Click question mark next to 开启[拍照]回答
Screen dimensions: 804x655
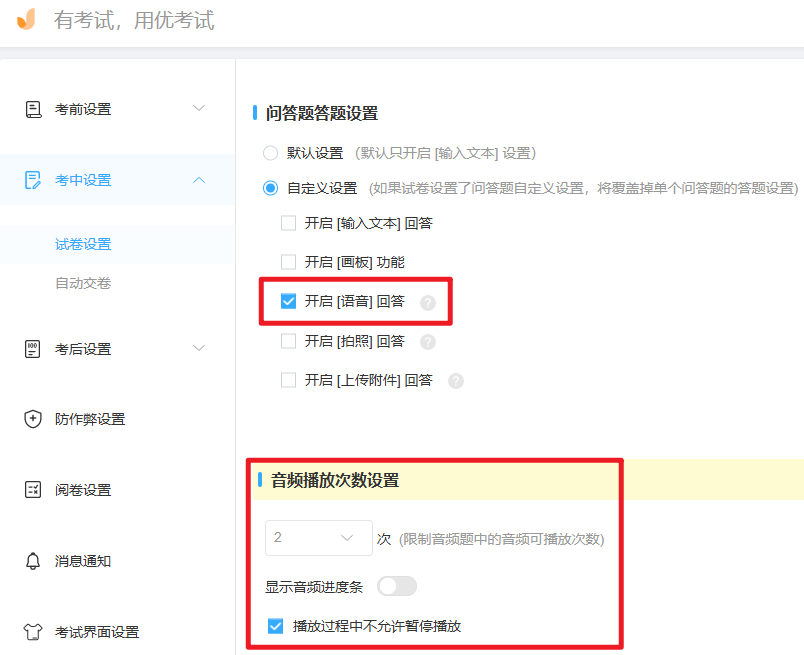pos(427,341)
